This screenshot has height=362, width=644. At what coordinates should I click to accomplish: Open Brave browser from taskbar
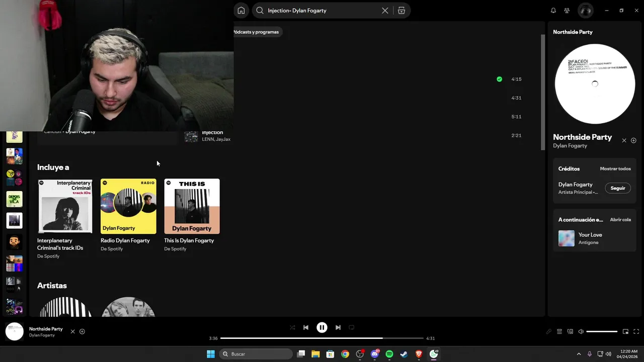click(x=419, y=354)
